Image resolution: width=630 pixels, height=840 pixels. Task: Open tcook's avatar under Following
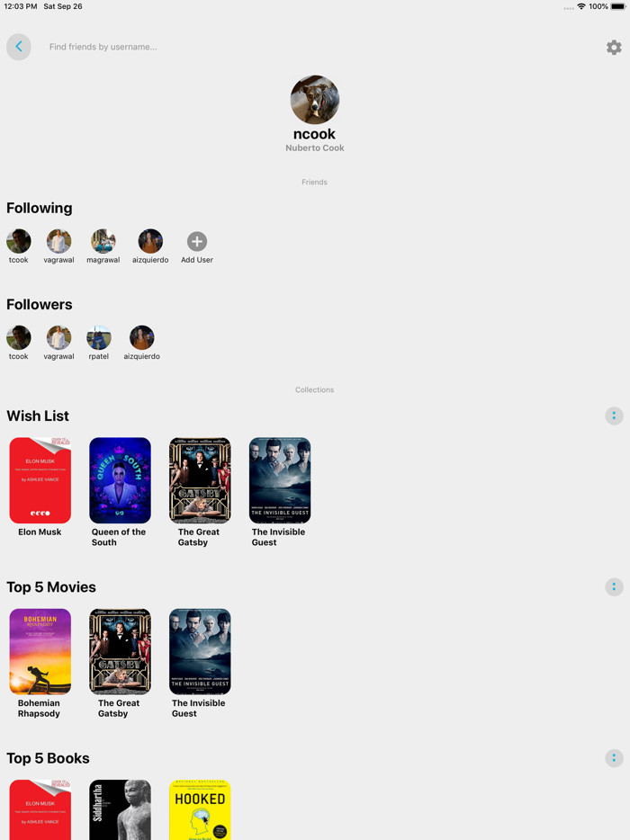(19, 241)
